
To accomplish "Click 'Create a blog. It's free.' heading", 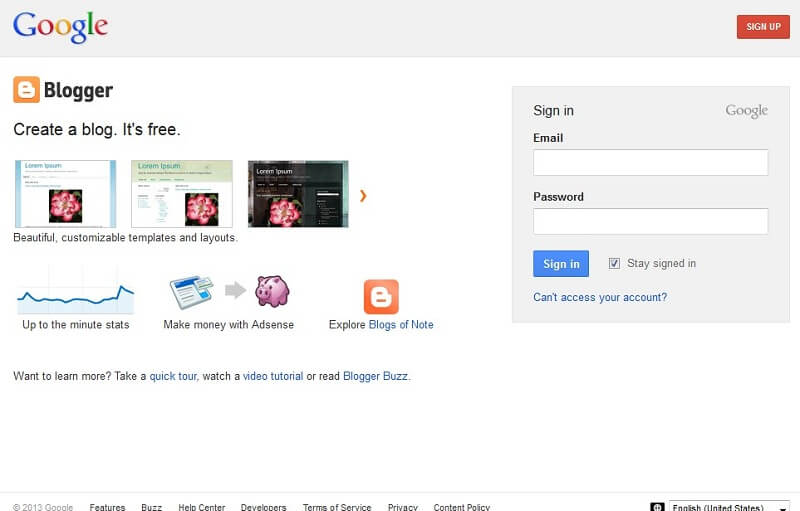I will coord(97,130).
